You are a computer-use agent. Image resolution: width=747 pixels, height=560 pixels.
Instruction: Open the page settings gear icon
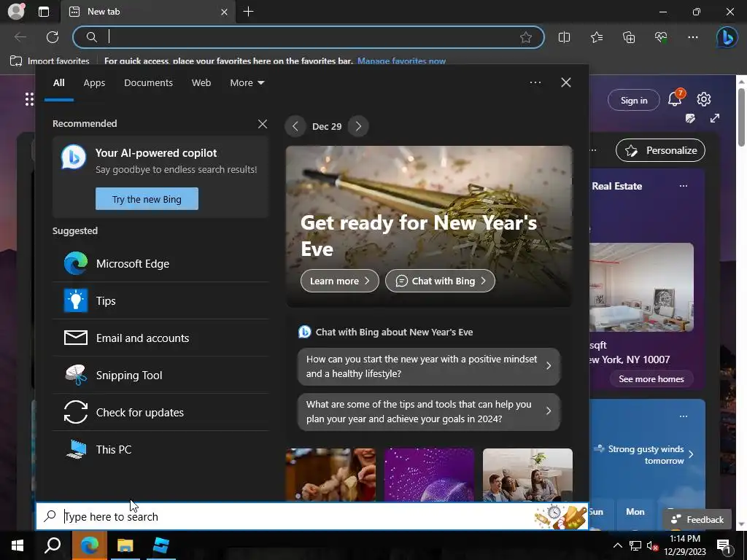(x=704, y=99)
